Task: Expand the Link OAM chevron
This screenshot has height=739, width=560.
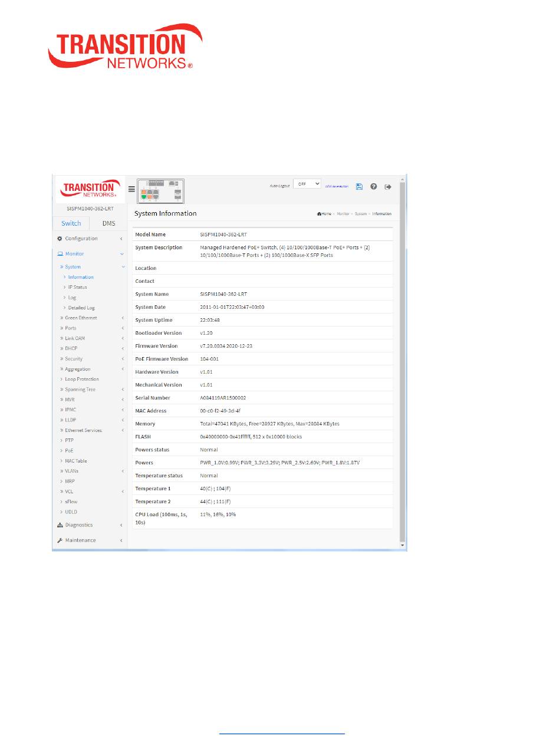Action: point(122,338)
